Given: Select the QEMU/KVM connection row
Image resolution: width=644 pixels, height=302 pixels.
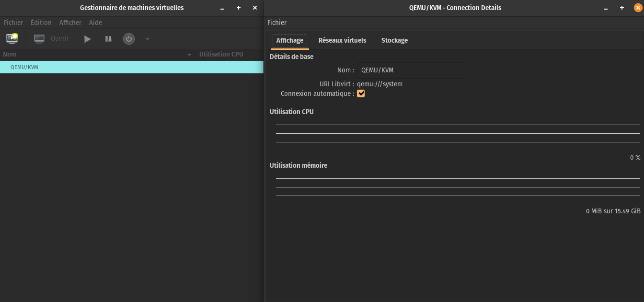Looking at the screenshot, I should [131, 67].
